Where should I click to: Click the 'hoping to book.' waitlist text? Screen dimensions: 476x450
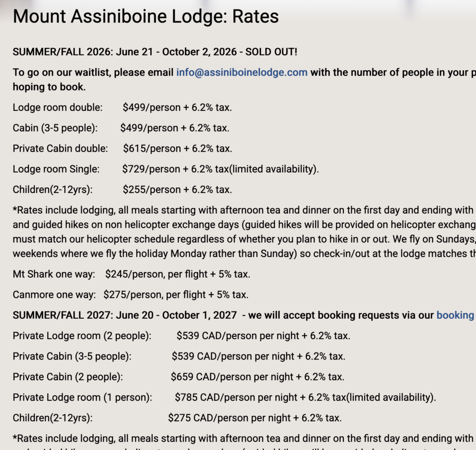[49, 87]
